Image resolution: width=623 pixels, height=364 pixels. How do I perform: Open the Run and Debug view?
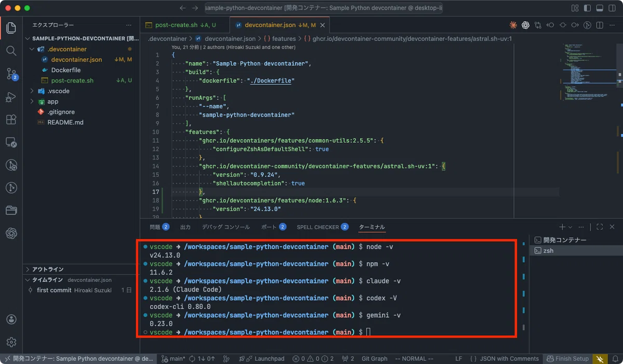click(11, 97)
